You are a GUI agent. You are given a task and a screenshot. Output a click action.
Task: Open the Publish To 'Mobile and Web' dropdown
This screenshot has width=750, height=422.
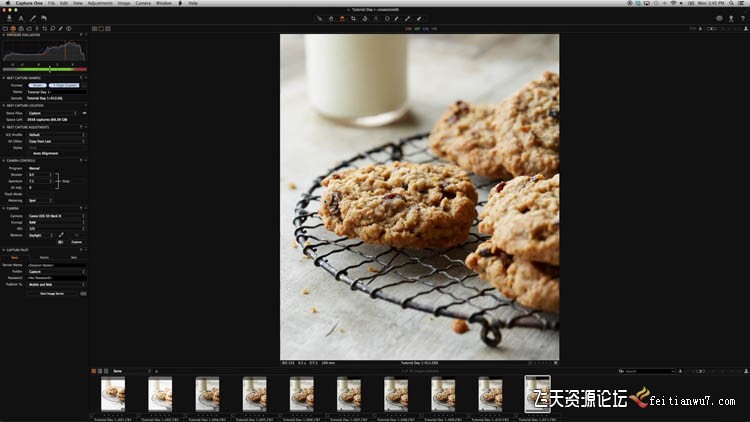point(56,284)
